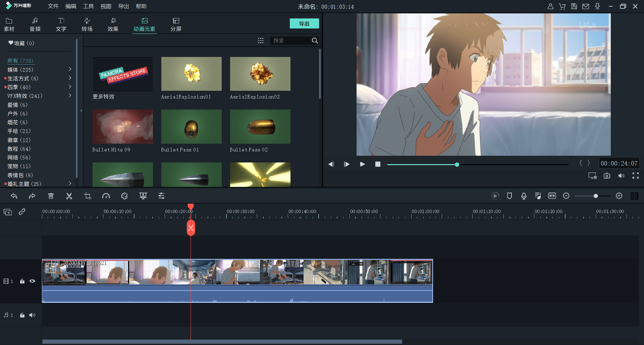Expand the VFX特效 (241) category

(x=70, y=96)
